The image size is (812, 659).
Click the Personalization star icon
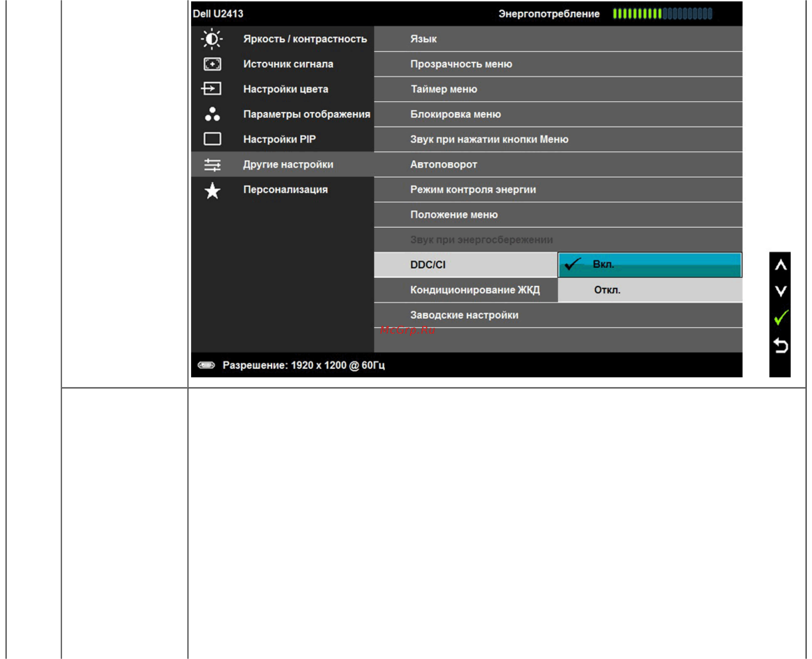tap(212, 190)
